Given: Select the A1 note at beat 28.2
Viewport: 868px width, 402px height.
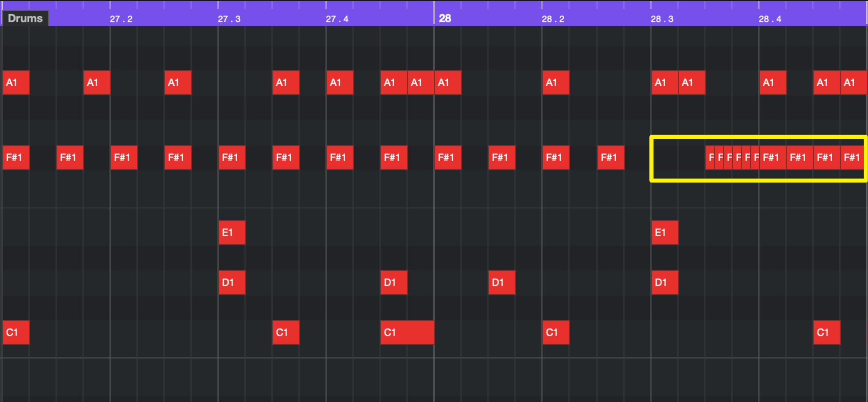Looking at the screenshot, I should [556, 82].
